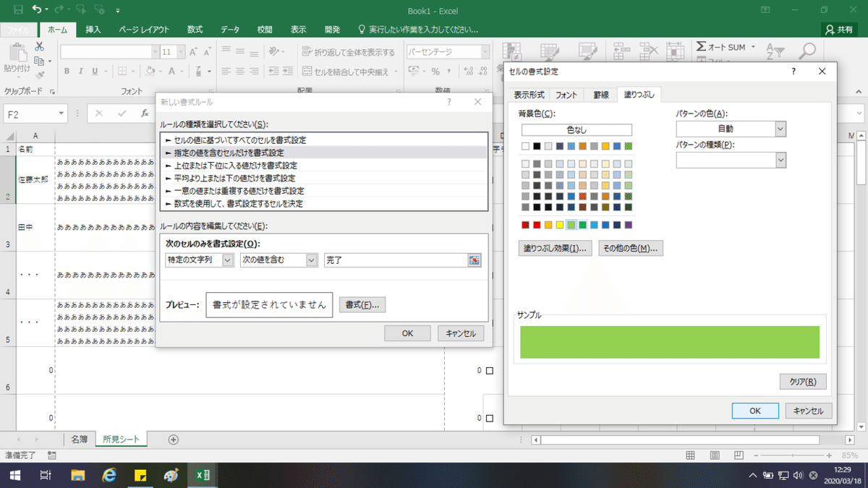Click the center align icon
The width and height of the screenshot is (868, 488).
click(240, 72)
